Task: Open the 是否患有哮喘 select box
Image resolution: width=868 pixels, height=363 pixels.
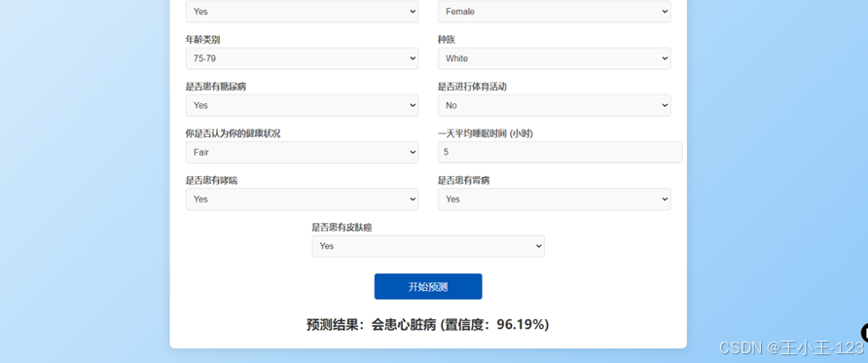Action: point(302,200)
